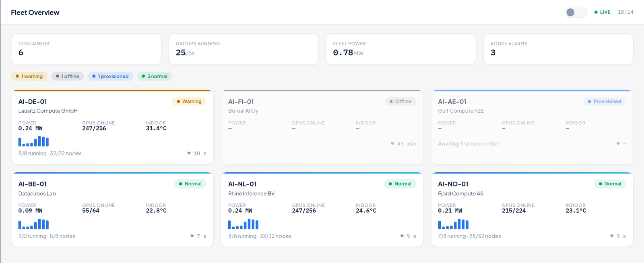Screen dimensions: 644x263
Task: Select the 3 normal filter chip
Action: [155, 76]
